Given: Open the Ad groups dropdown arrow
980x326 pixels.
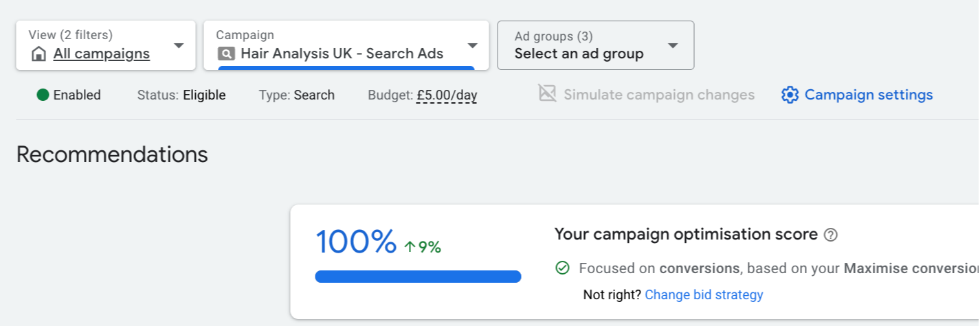Looking at the screenshot, I should [673, 46].
